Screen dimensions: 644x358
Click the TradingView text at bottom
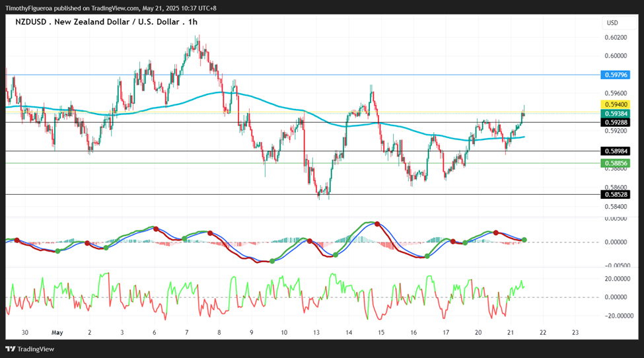coord(36,349)
